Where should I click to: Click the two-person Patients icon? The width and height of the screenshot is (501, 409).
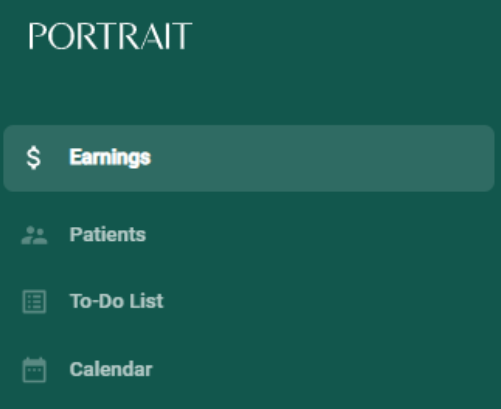click(34, 235)
